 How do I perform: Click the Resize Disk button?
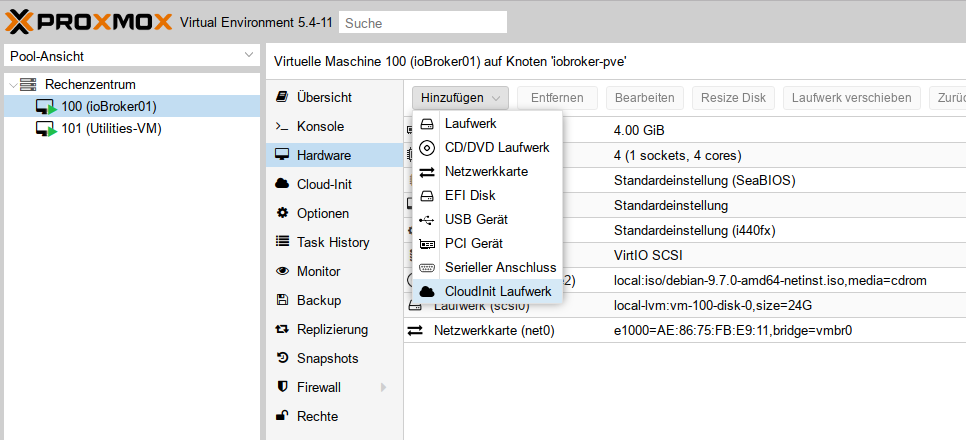point(733,98)
